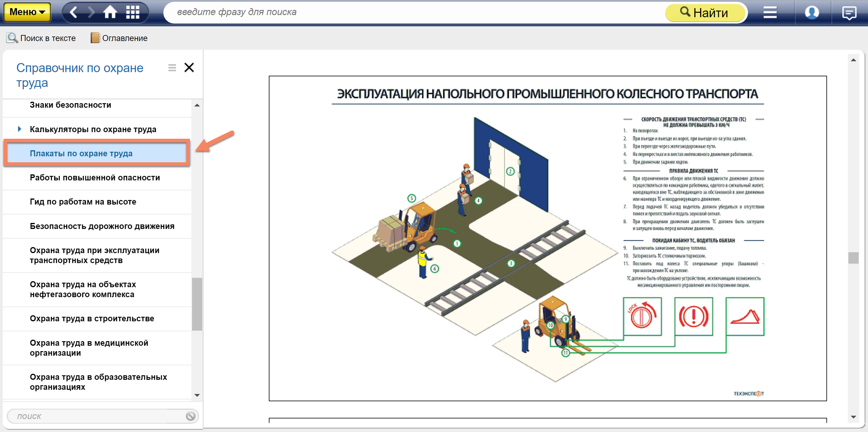This screenshot has width=868, height=432.
Task: Open Поиск в тексте tool
Action: (x=41, y=38)
